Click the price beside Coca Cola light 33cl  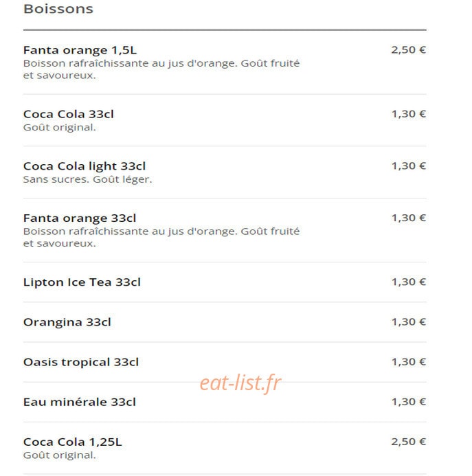pos(409,166)
